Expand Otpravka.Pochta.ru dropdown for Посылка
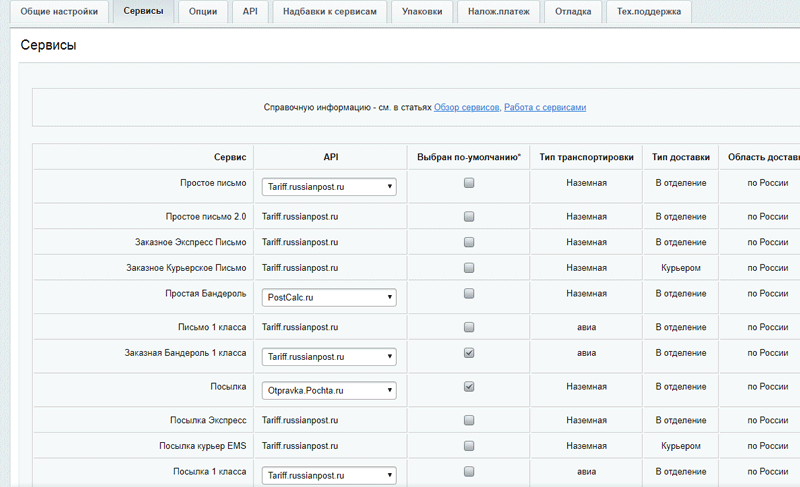 point(329,390)
